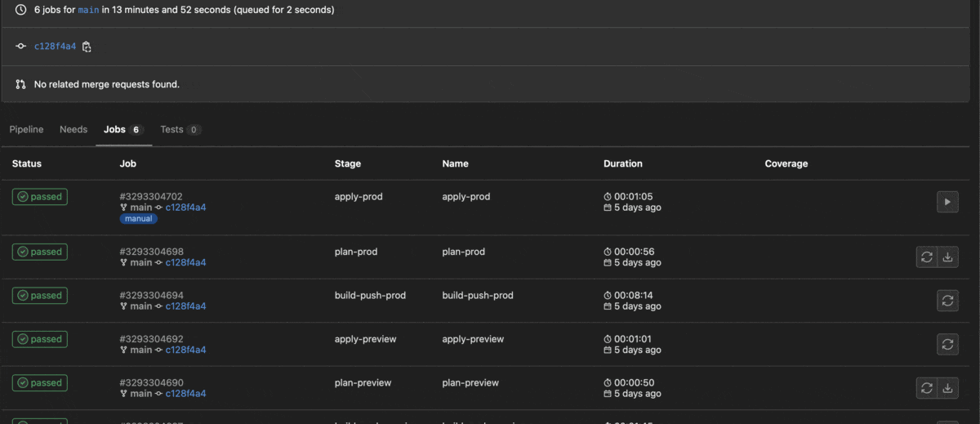The width and height of the screenshot is (980, 424).
Task: Download plan-preview job artifacts
Action: (947, 388)
